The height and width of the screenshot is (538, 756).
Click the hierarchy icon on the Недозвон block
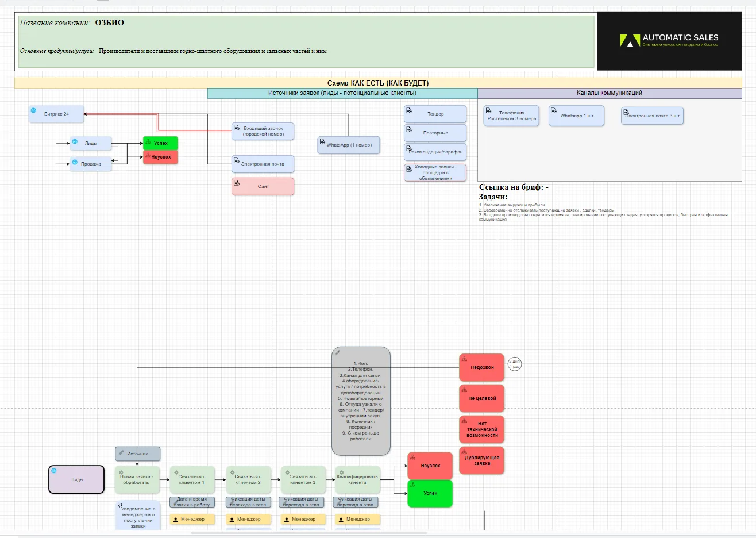[464, 359]
